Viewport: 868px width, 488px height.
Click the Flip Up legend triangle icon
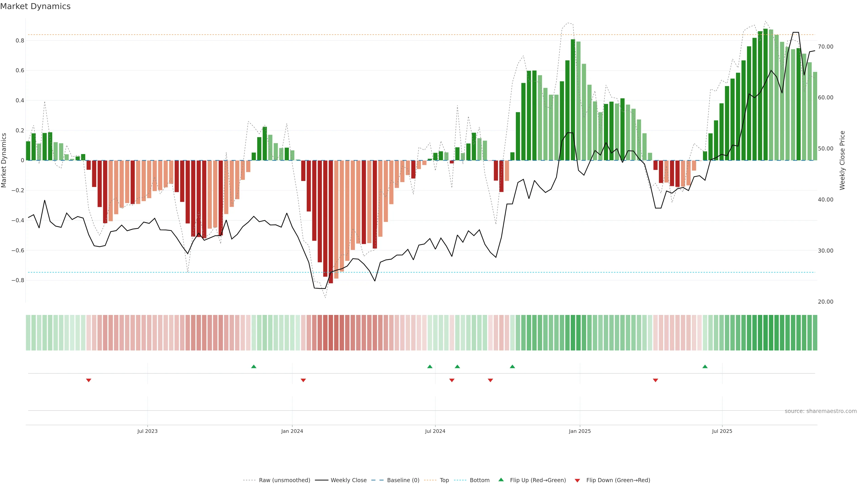pyautogui.click(x=501, y=480)
